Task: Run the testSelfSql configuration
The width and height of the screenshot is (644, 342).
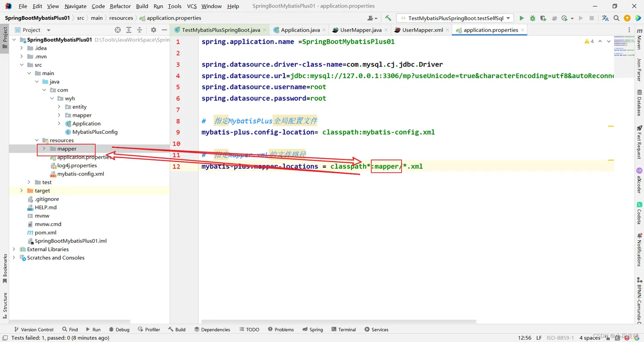Action: tap(522, 18)
